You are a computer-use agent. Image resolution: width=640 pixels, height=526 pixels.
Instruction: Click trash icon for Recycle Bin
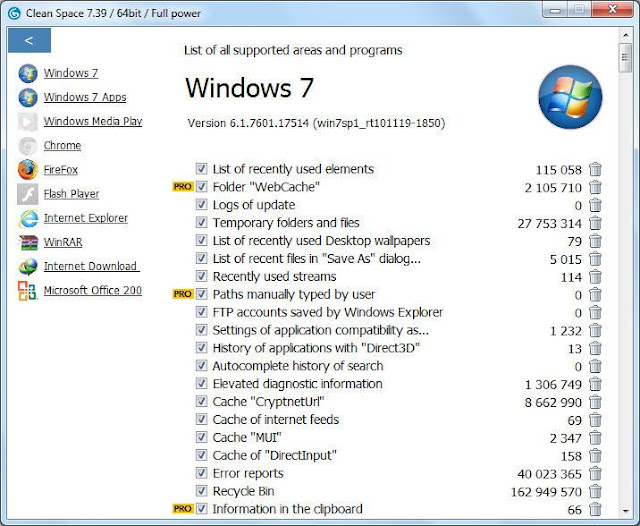tap(596, 492)
